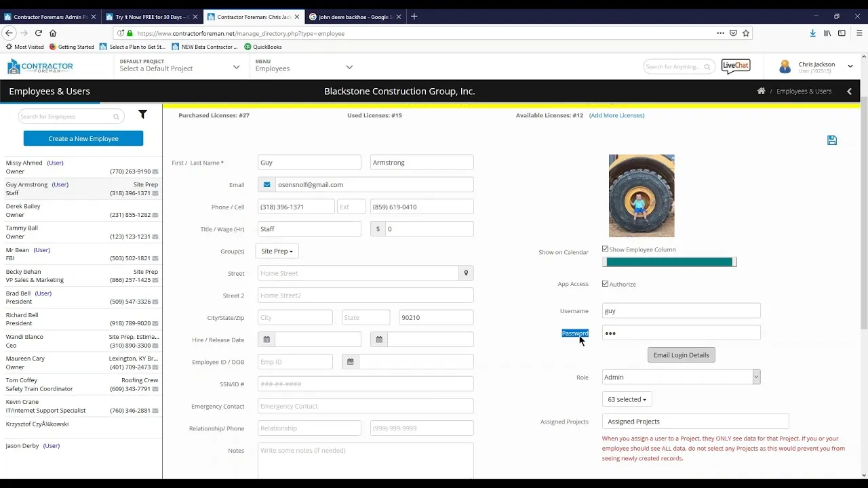Select Becky Behan in the employee list
This screenshot has height=488, width=868.
[x=81, y=276]
